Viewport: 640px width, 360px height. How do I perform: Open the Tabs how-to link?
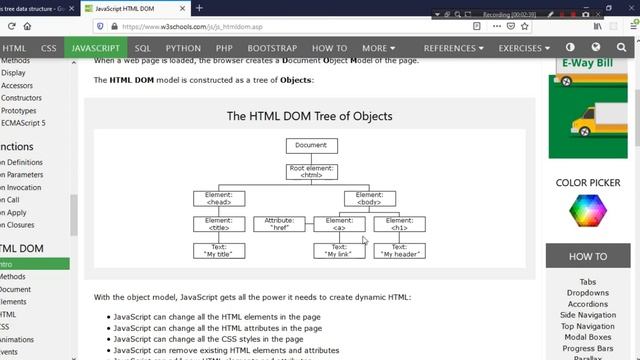pyautogui.click(x=588, y=282)
